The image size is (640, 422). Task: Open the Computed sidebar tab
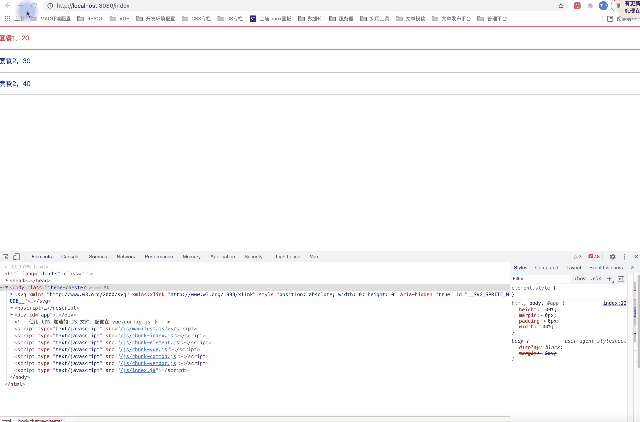[x=547, y=268]
